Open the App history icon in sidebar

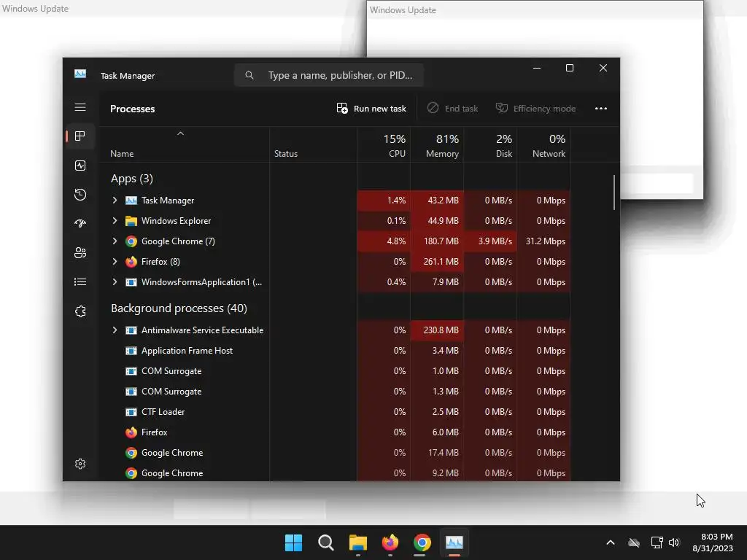(80, 194)
